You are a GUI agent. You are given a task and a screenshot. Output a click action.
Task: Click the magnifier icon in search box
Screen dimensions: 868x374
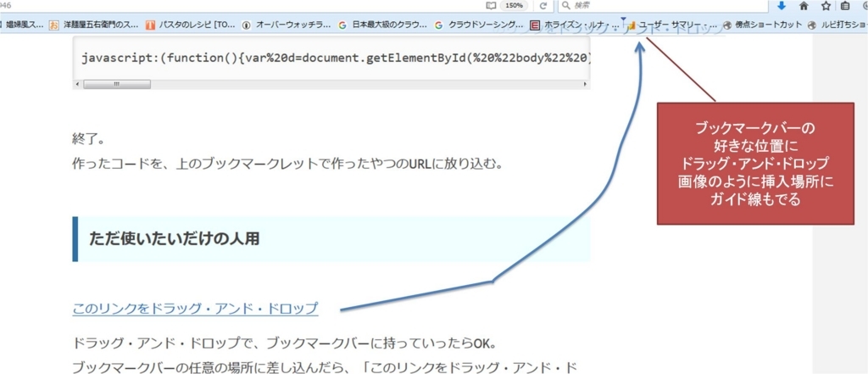coord(565,6)
